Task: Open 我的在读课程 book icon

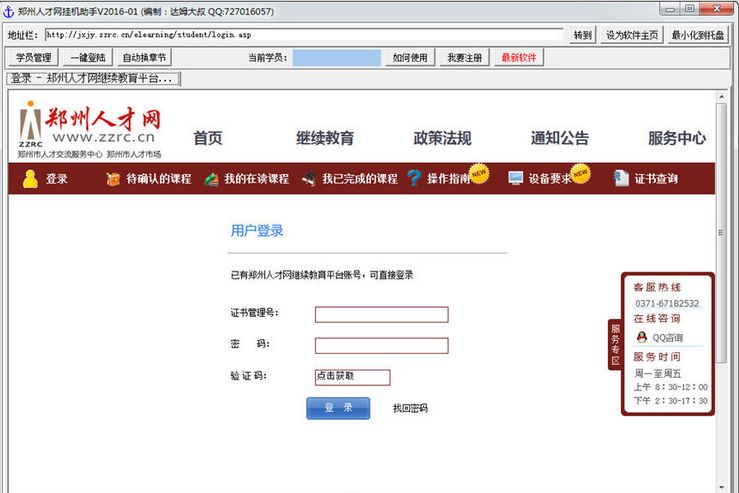Action: coord(211,179)
